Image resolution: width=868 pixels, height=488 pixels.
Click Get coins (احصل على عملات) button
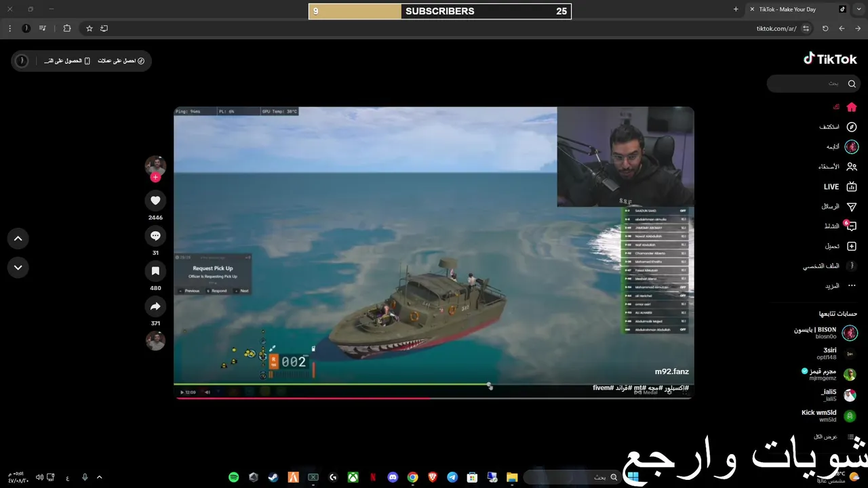pyautogui.click(x=121, y=61)
